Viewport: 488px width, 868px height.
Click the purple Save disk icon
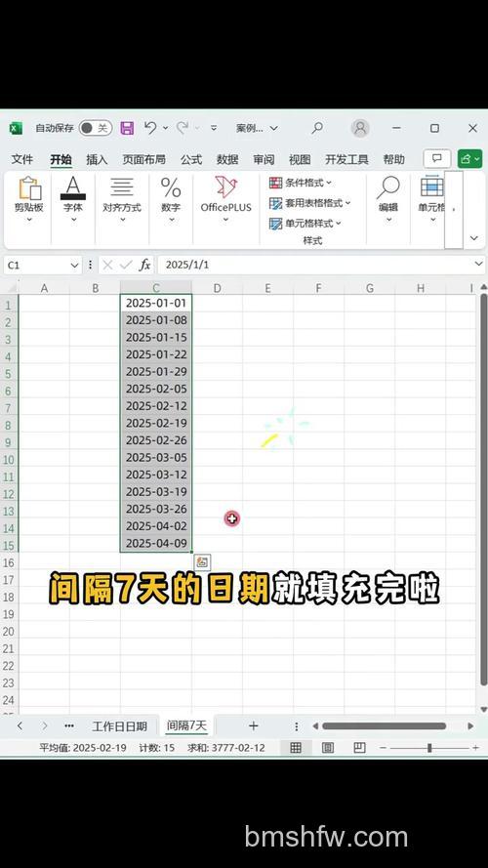tap(127, 129)
